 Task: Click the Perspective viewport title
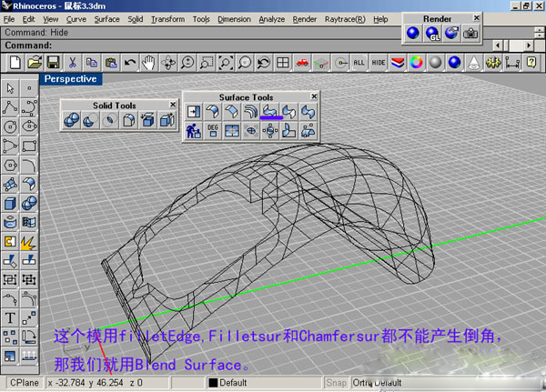71,79
